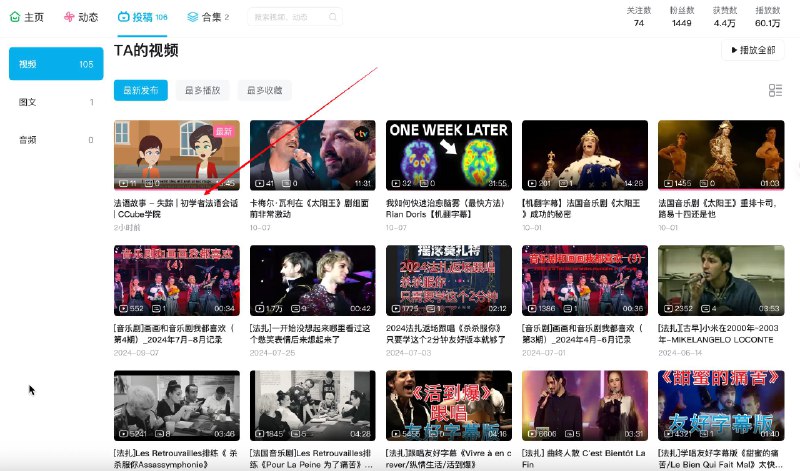
Task: Open the ONE WEEK LATER brain thumbnail
Action: (x=449, y=155)
